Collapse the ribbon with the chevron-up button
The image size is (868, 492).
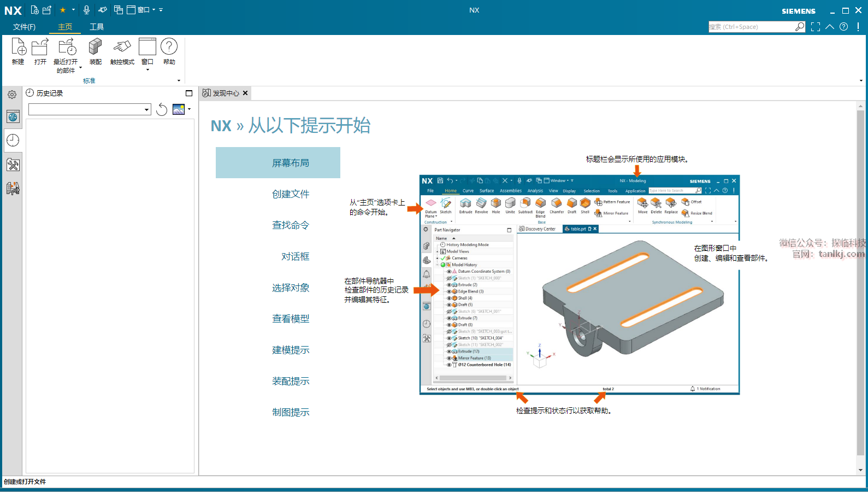pos(830,27)
